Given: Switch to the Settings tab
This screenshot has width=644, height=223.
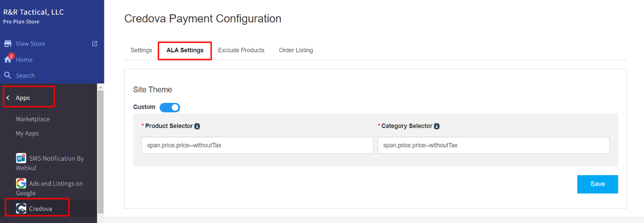Looking at the screenshot, I should click(x=141, y=50).
